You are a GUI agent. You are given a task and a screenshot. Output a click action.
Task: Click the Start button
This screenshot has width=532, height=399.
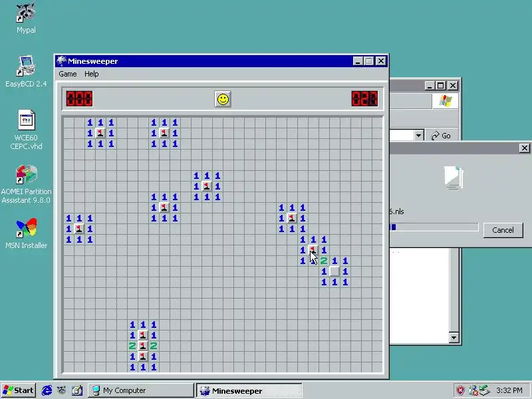tap(19, 390)
